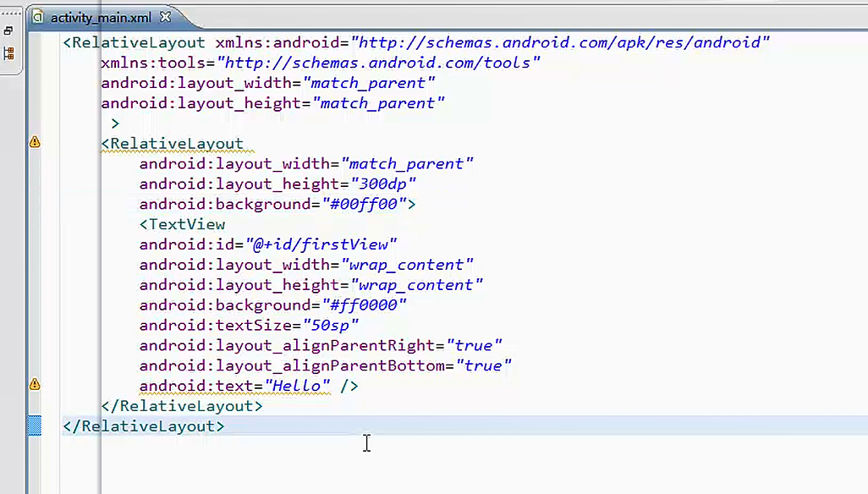Image resolution: width=868 pixels, height=494 pixels.
Task: Click the "wrap_content" value of layout_height
Action: click(x=417, y=285)
